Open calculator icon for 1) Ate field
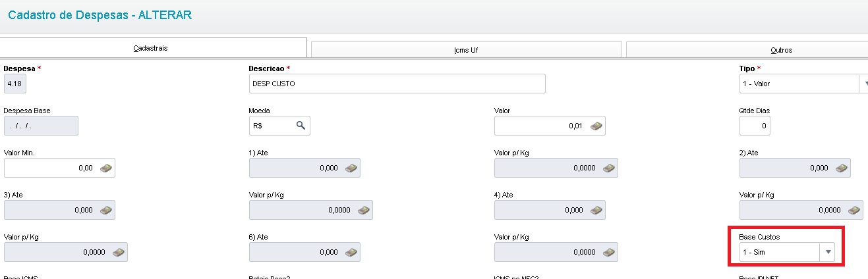868x279 pixels. point(351,168)
